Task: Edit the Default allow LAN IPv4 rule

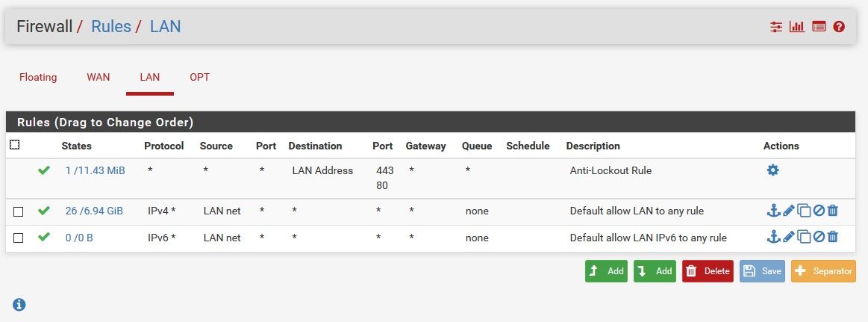Action: click(x=789, y=210)
